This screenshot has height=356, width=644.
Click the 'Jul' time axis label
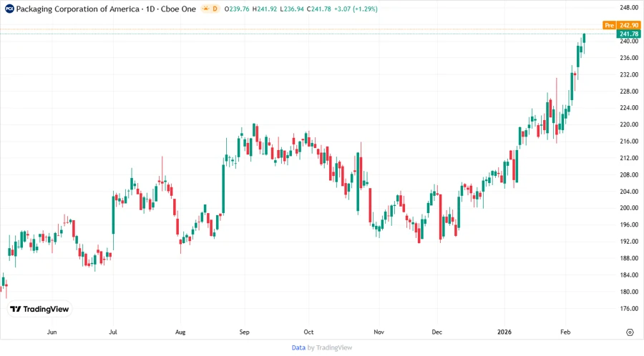pos(113,332)
